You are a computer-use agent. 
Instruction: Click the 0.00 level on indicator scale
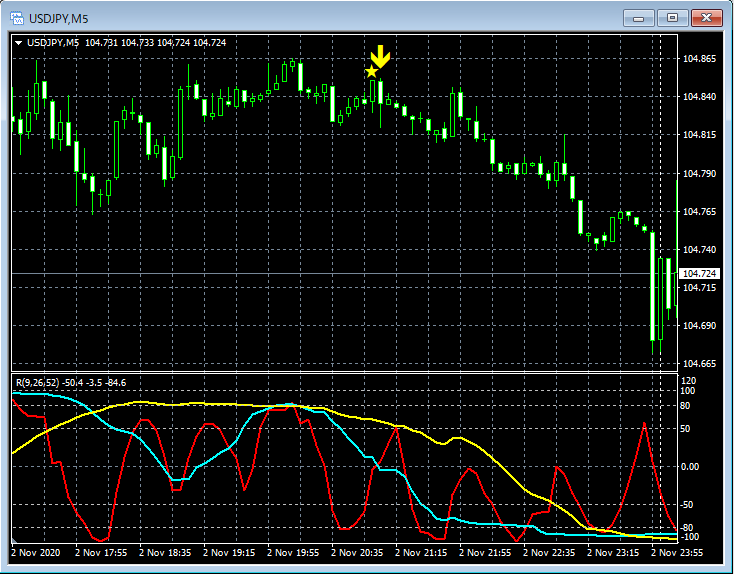[x=690, y=467]
